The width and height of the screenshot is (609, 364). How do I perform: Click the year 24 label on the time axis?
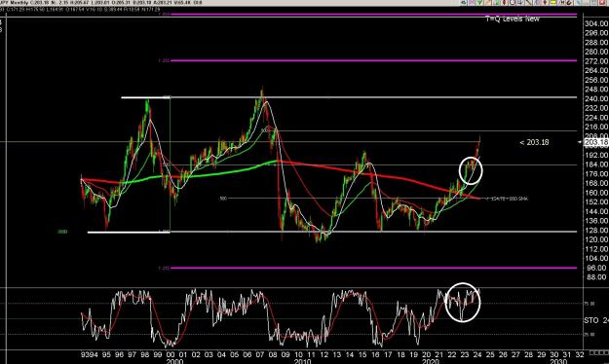[477, 354]
